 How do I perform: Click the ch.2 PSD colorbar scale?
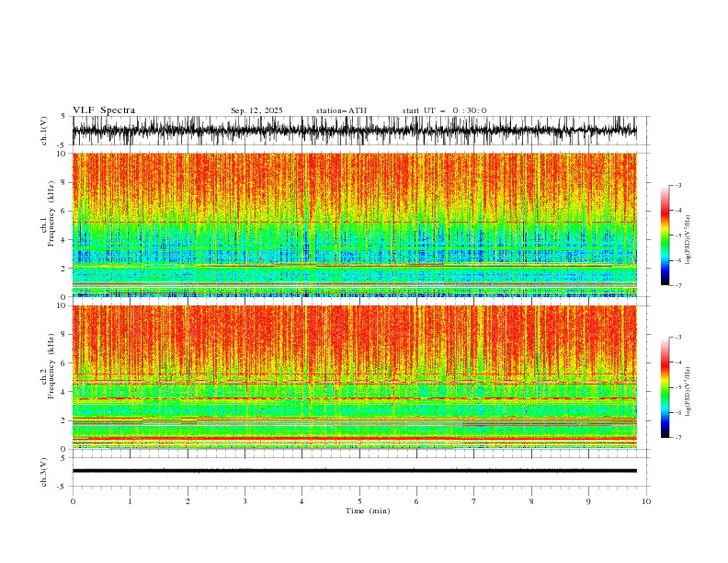point(665,387)
